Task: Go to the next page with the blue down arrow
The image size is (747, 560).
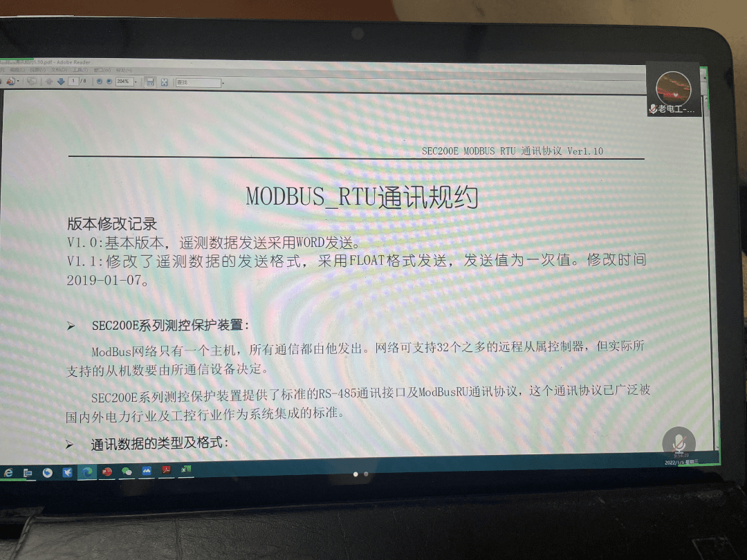Action: [x=61, y=82]
